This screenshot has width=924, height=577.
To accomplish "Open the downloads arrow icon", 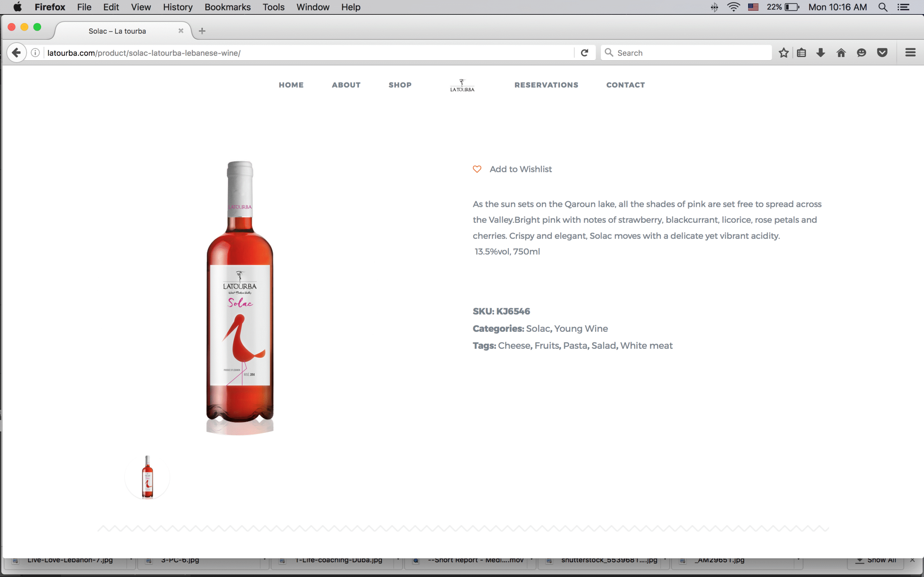I will point(820,53).
